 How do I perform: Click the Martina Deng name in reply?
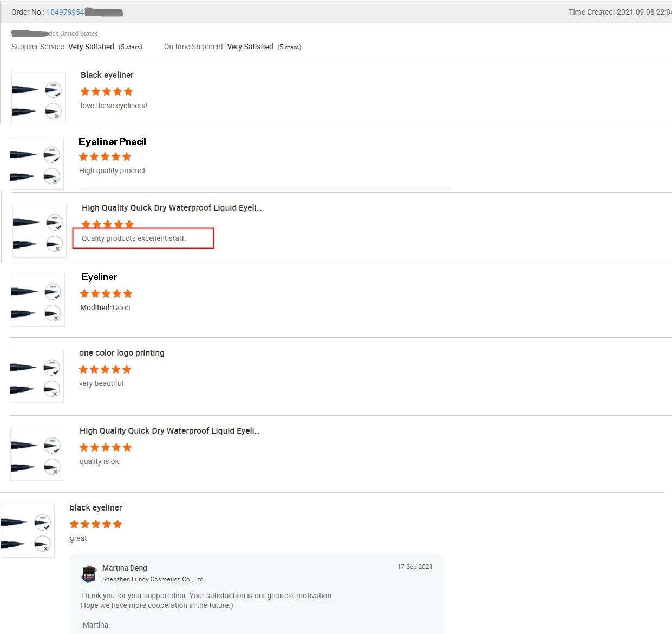125,568
